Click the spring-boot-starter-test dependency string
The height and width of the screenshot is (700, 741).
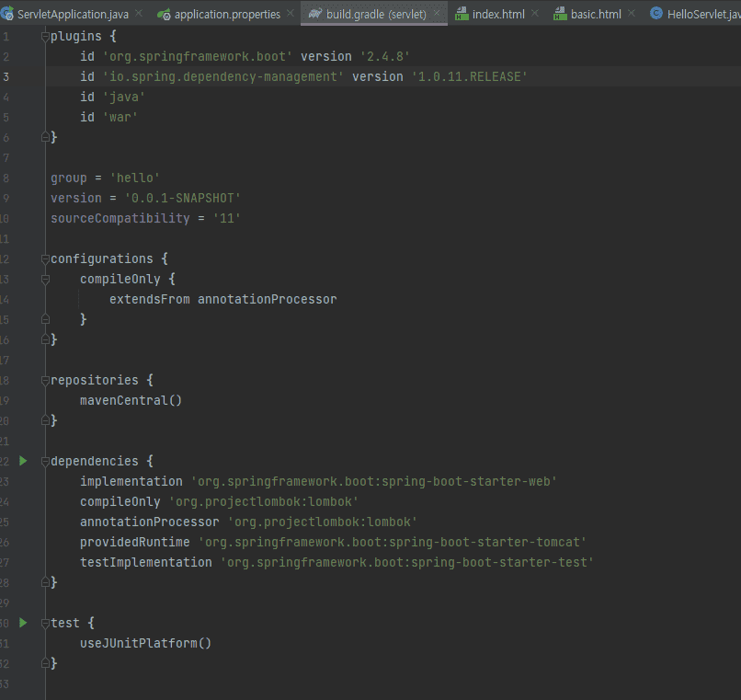point(407,562)
